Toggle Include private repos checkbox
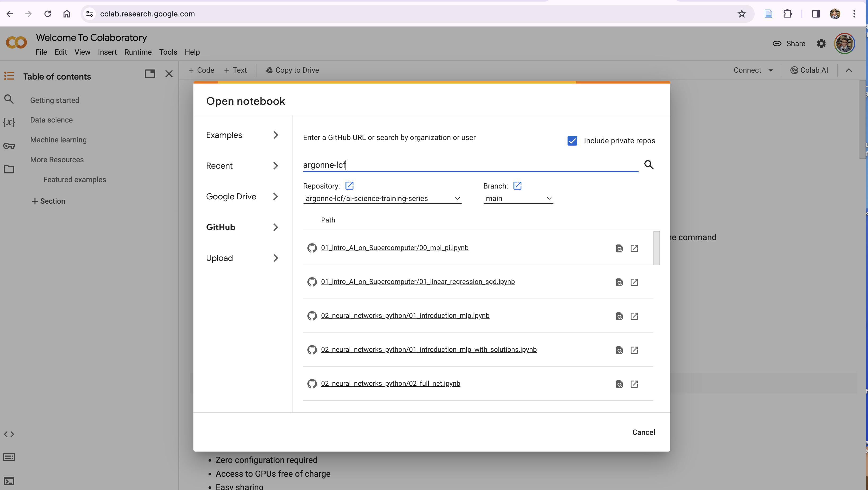Screen dimensions: 868x490 tap(572, 141)
